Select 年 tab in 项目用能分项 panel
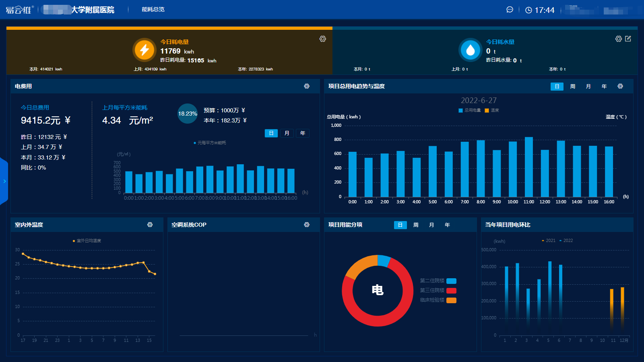Image resolution: width=644 pixels, height=362 pixels. 447,225
